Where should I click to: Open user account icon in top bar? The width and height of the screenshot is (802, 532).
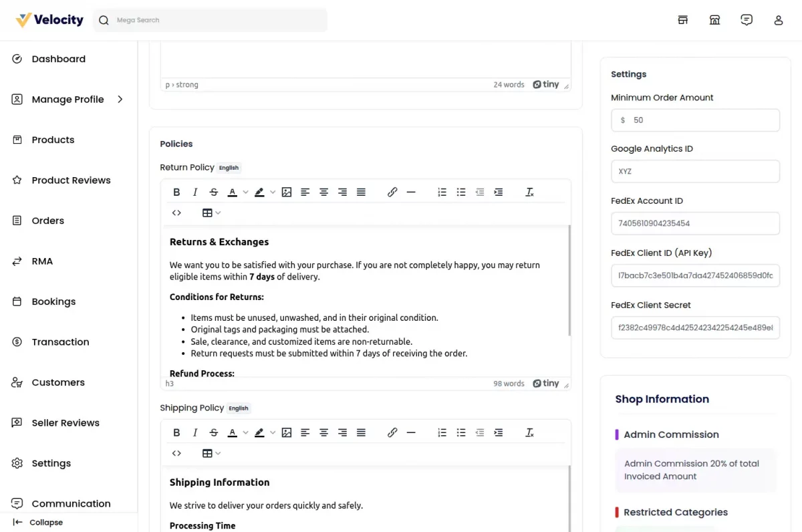[x=779, y=20]
